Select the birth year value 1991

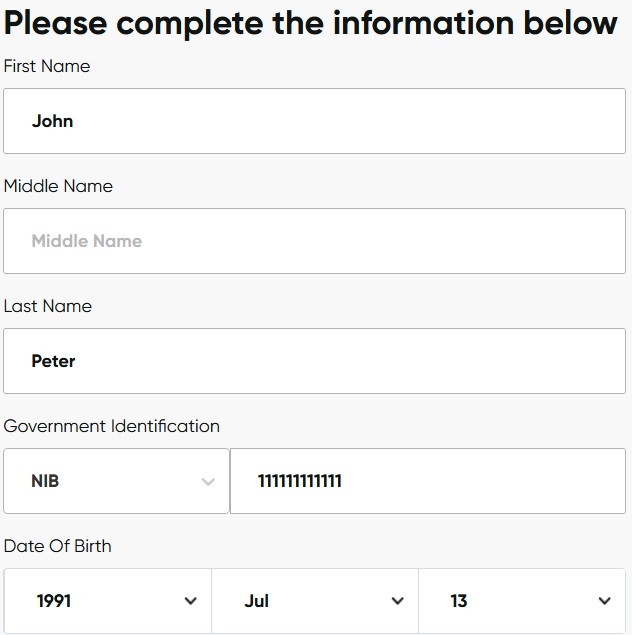click(54, 601)
